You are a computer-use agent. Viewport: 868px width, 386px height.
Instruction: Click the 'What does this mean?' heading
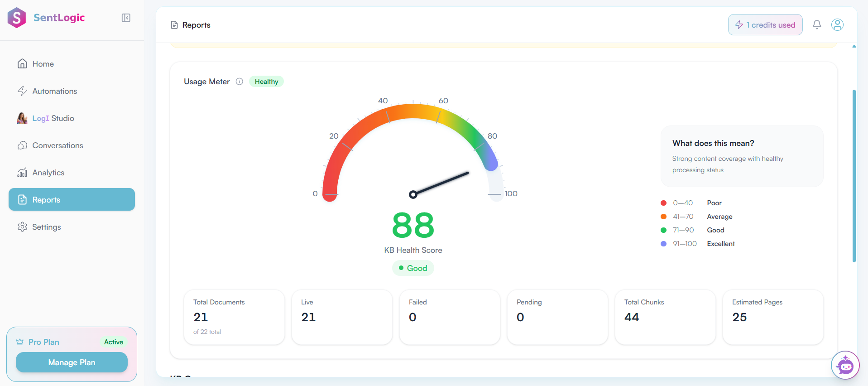713,143
